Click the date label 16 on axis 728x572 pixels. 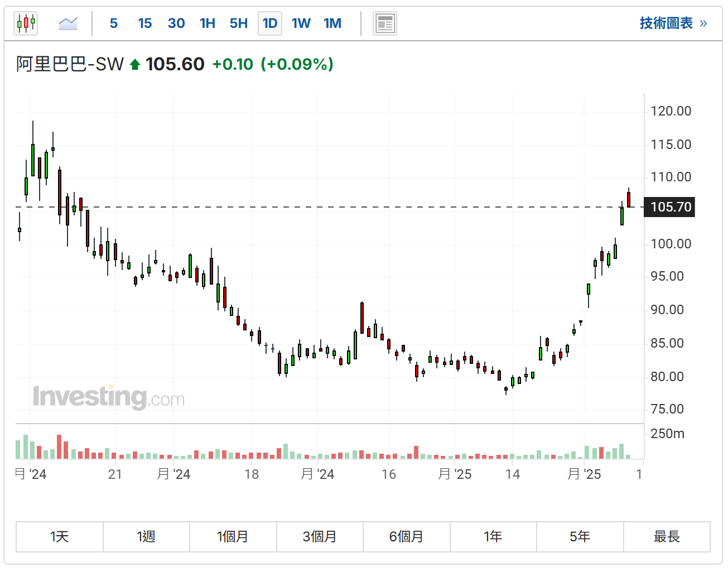(x=389, y=474)
